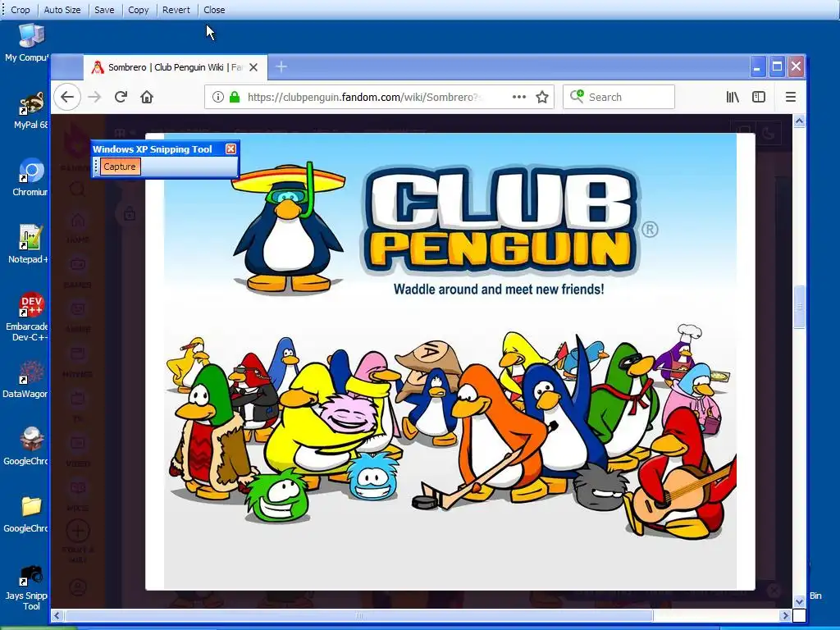Click the browser forward arrow

[x=94, y=97]
